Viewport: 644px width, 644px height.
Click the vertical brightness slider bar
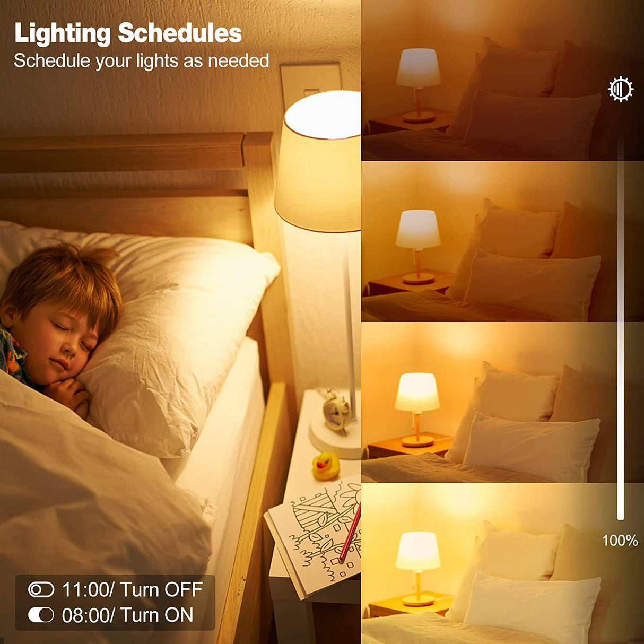[620, 324]
